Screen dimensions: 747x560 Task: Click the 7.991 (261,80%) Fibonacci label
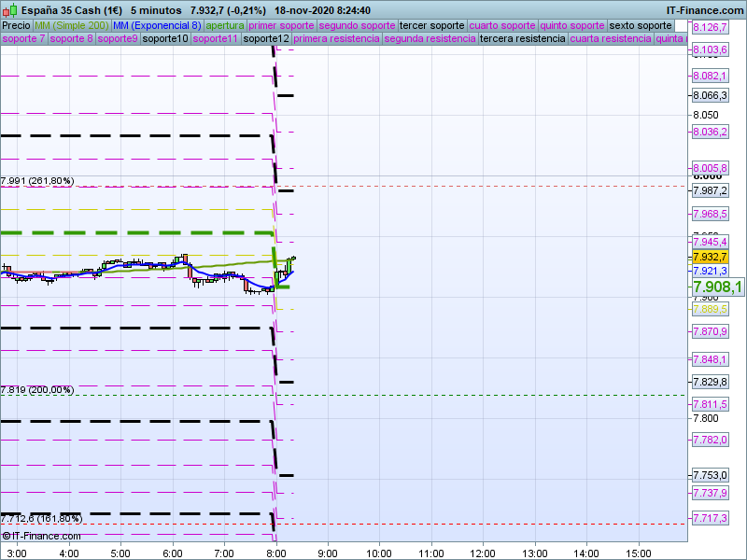[x=37, y=181]
